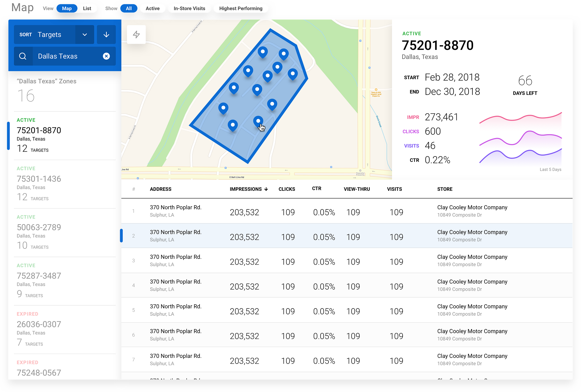The image size is (581, 392).
Task: Switch to List view toggle
Action: [87, 8]
